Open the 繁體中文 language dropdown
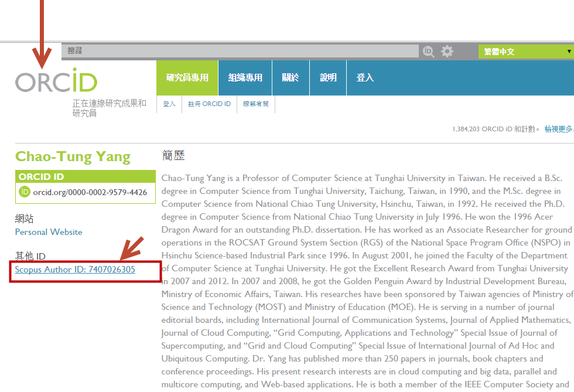The image size is (574, 392). pos(526,52)
